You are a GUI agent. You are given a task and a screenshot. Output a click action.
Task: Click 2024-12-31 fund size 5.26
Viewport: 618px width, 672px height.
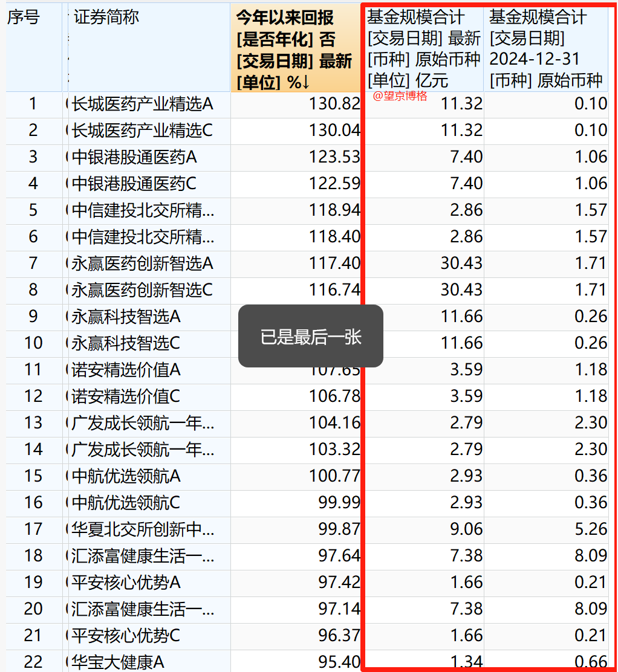click(x=591, y=529)
